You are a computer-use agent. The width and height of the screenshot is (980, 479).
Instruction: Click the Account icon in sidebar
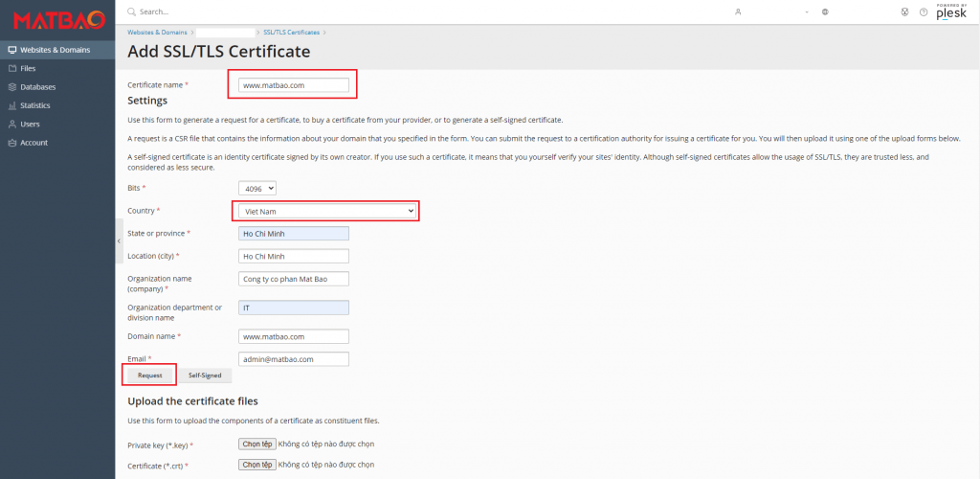click(11, 143)
